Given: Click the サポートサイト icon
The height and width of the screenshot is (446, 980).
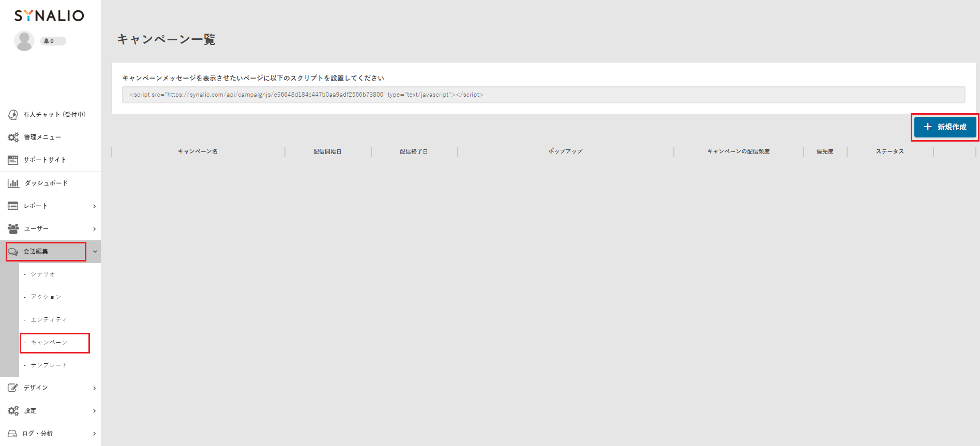Looking at the screenshot, I should pyautogui.click(x=13, y=160).
